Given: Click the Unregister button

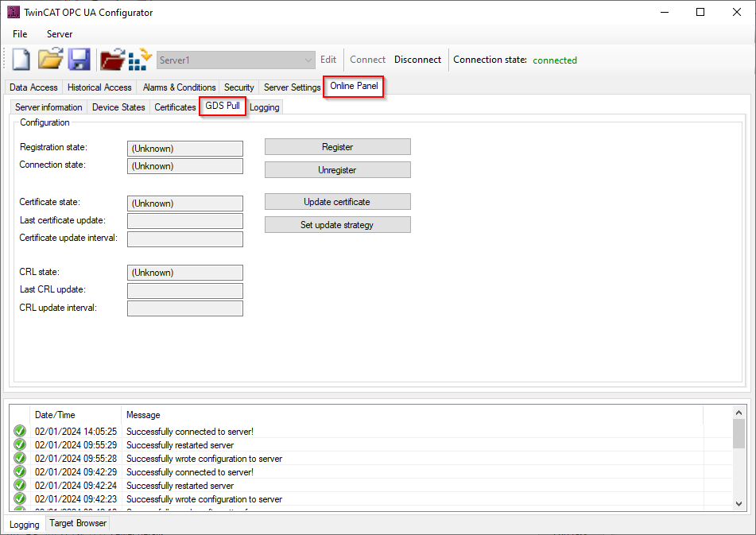Looking at the screenshot, I should point(338,169).
